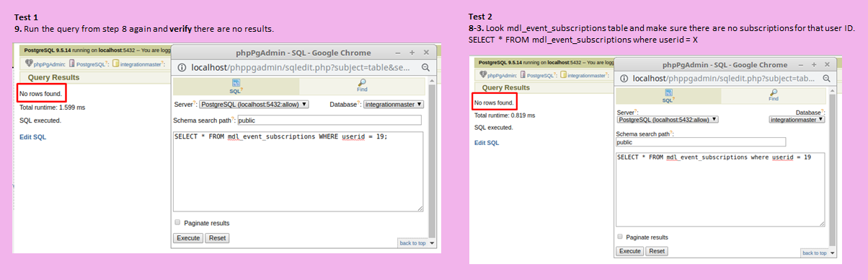Click Reset button in Test 1 window
This screenshot has height=280, width=868.
[x=218, y=238]
